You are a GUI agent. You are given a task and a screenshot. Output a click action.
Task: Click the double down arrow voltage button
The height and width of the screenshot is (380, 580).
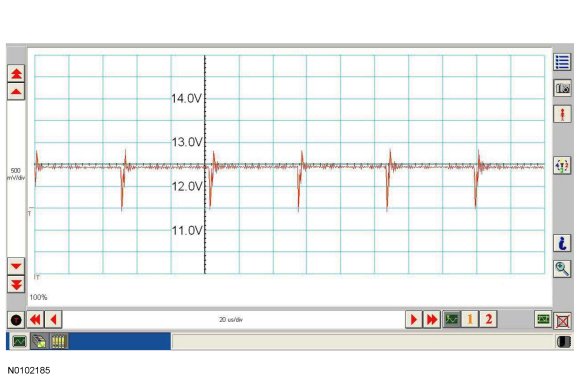16,285
